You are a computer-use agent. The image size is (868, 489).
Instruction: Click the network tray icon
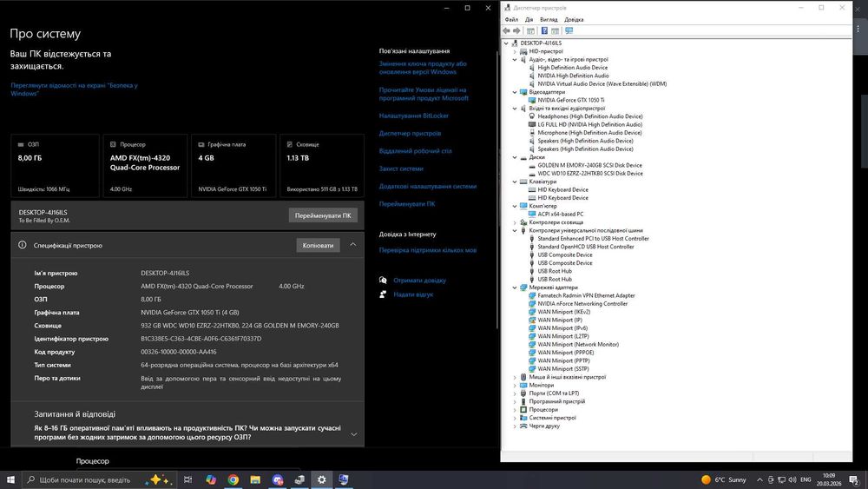(x=781, y=479)
